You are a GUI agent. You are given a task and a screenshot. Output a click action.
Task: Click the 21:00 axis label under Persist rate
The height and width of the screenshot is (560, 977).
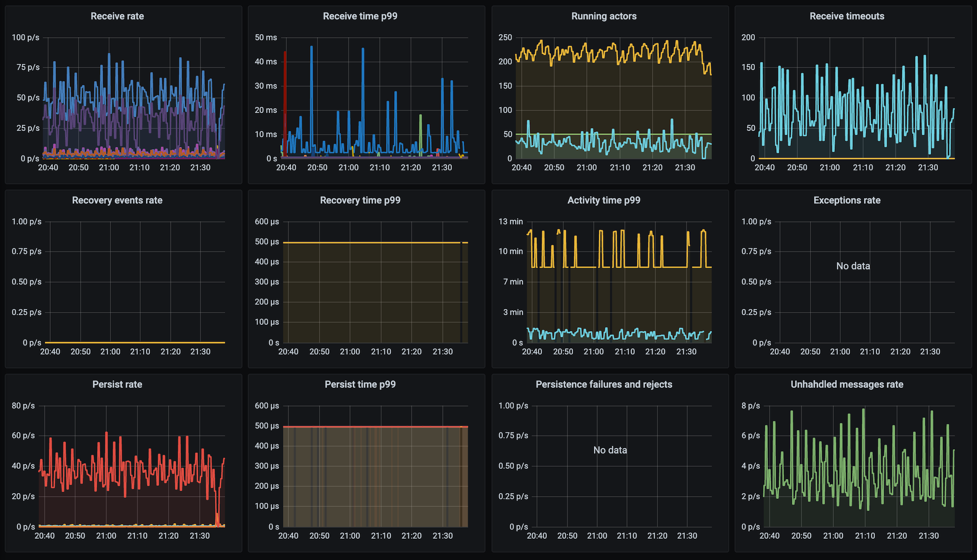106,536
